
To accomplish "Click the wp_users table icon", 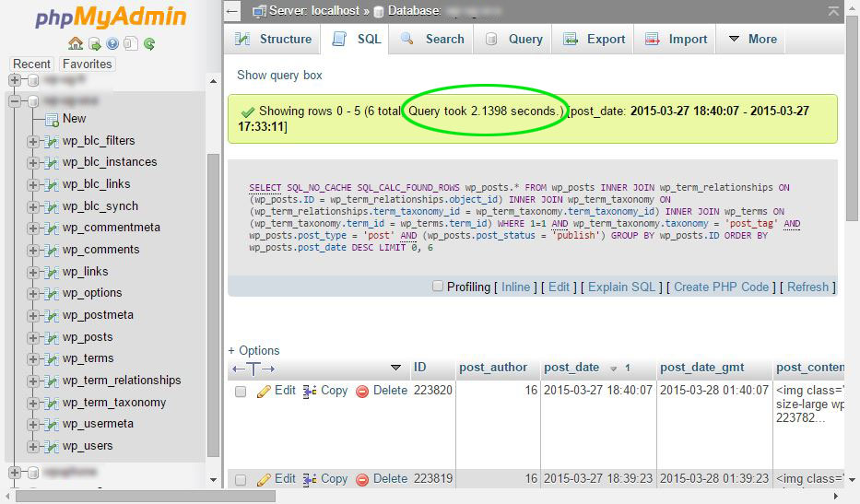I will (52, 447).
